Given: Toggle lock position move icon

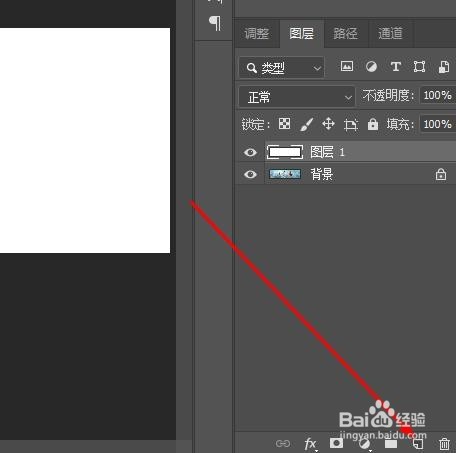Looking at the screenshot, I should pos(328,124).
